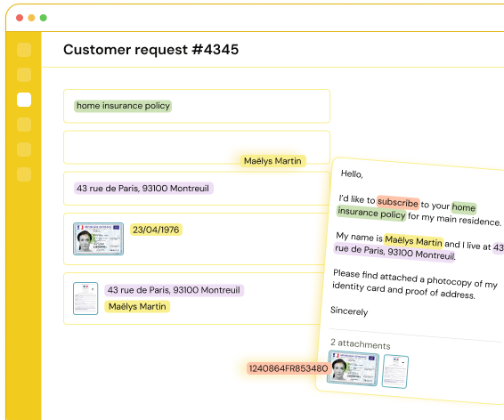This screenshot has width=504, height=420.
Task: Click the empty second input field
Action: 197,147
